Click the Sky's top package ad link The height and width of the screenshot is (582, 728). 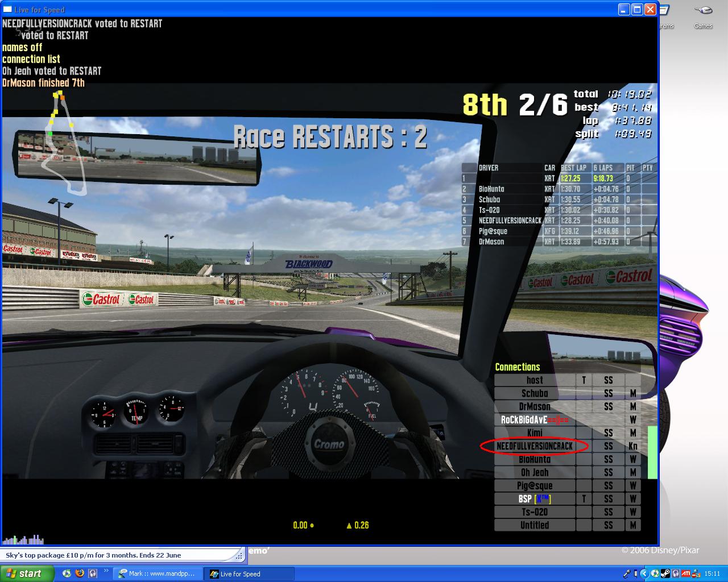pos(93,555)
